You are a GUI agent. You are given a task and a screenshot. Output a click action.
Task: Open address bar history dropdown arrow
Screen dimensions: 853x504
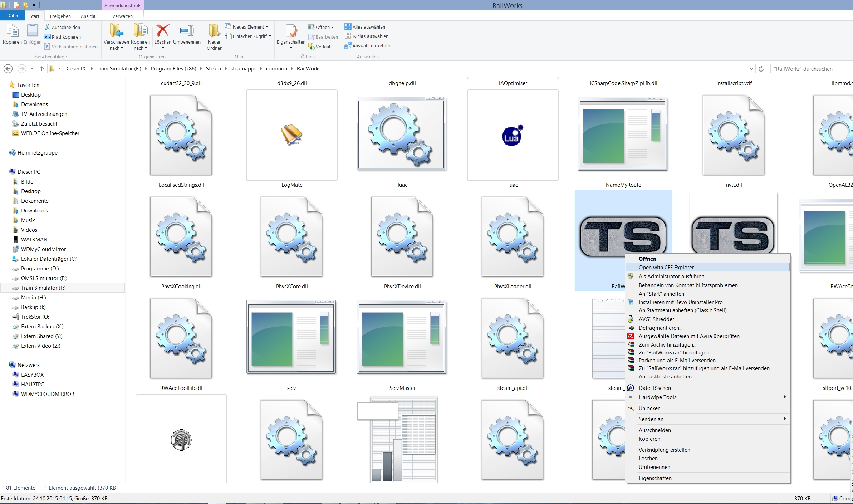(751, 69)
